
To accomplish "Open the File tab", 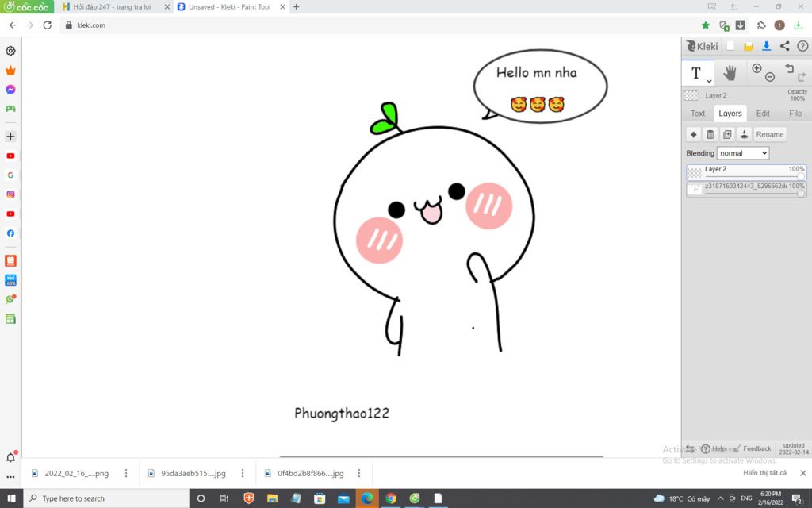I will click(795, 113).
